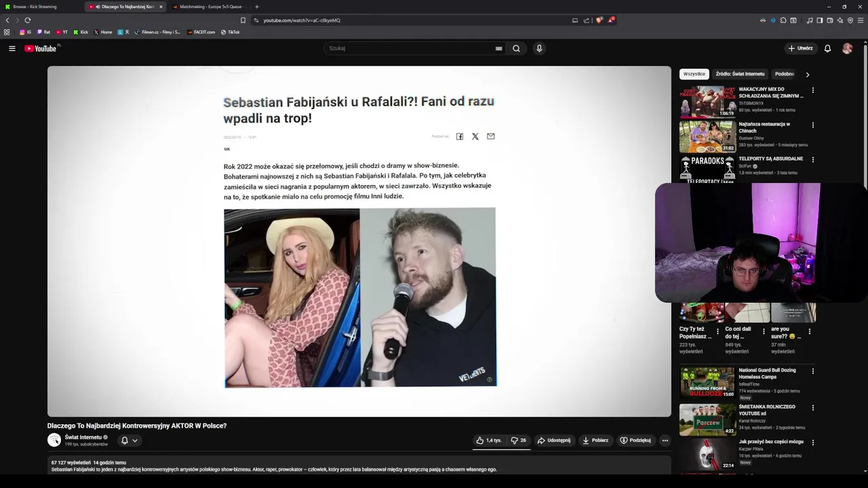Viewport: 868px width, 488px height.
Task: Expand the subscription notification dropdown chevron
Action: click(135, 441)
